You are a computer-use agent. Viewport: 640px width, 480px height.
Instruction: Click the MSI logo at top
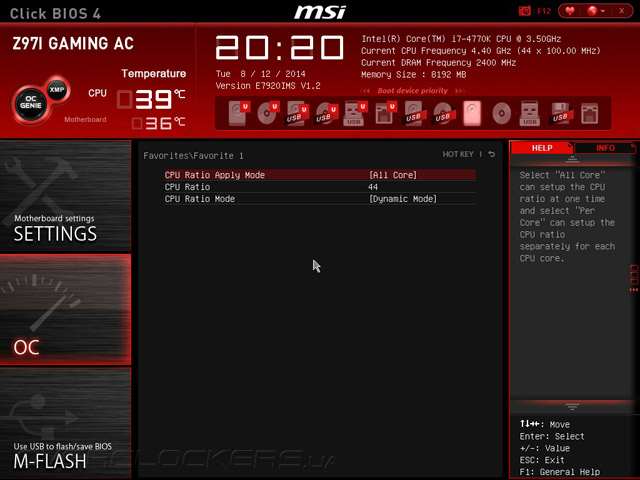[x=320, y=12]
